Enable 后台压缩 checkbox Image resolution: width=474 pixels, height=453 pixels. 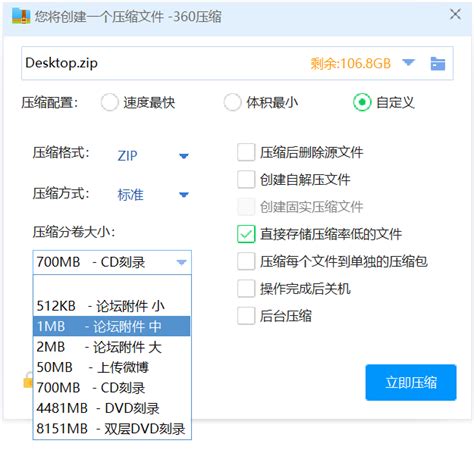[x=246, y=316]
